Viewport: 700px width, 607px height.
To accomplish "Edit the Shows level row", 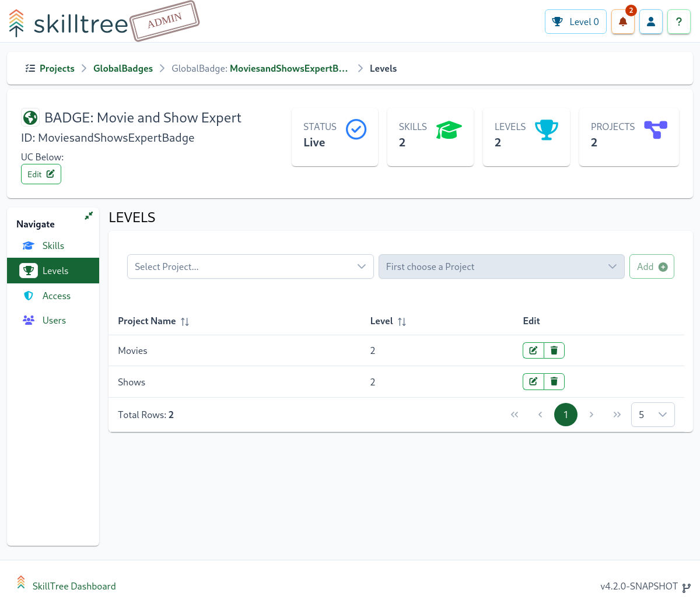I will [533, 381].
